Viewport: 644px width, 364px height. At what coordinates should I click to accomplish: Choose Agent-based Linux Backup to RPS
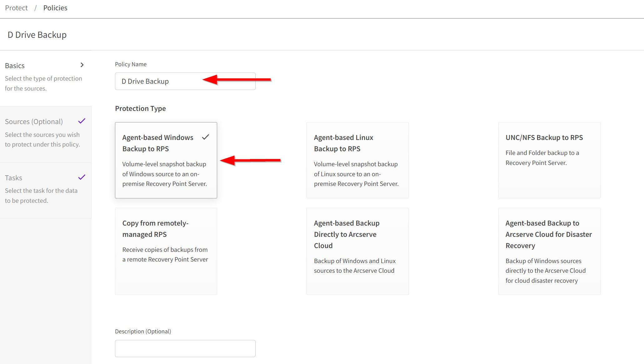[357, 160]
